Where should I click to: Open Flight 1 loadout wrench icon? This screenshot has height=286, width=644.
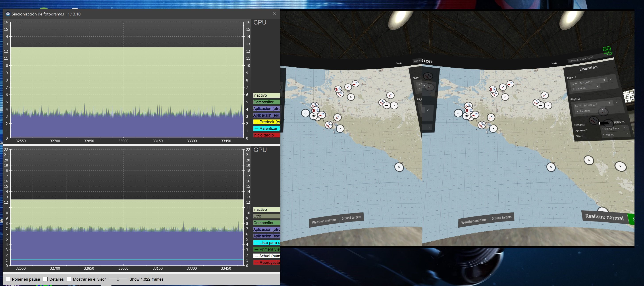pos(611,79)
